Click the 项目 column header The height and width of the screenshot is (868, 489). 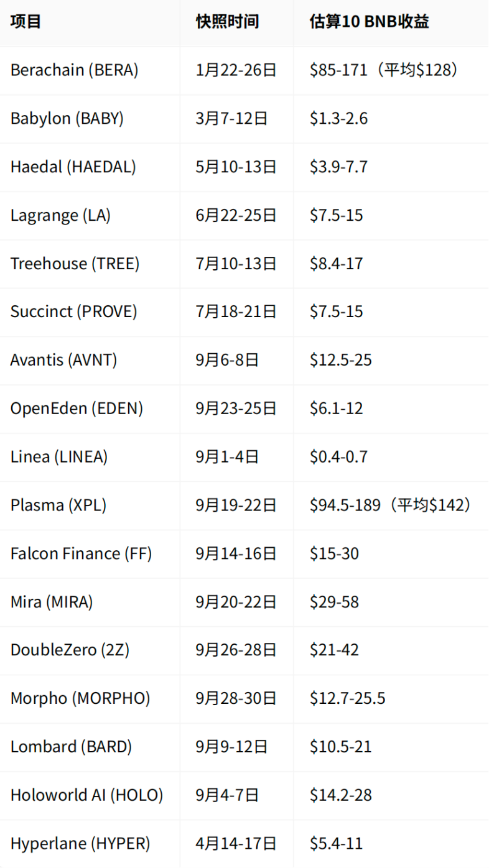point(26,22)
